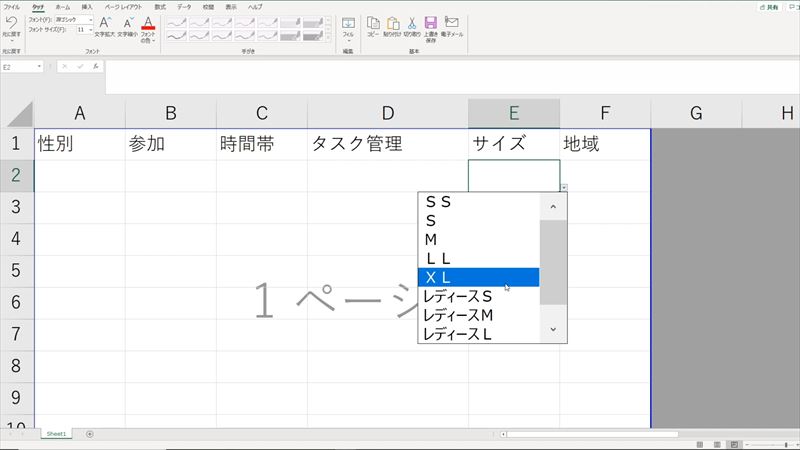The width and height of the screenshot is (800, 450).
Task: Click the Copy (コピー) icon
Action: [x=373, y=23]
